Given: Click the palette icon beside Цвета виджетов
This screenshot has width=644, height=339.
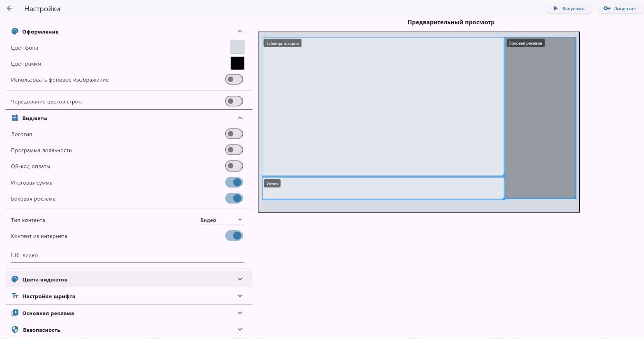Looking at the screenshot, I should (x=15, y=279).
